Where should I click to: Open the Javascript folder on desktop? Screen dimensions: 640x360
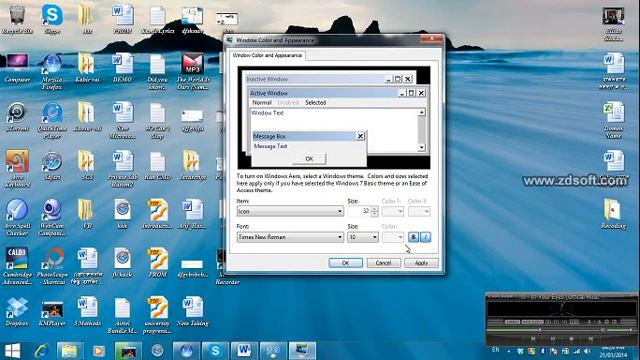tap(192, 165)
